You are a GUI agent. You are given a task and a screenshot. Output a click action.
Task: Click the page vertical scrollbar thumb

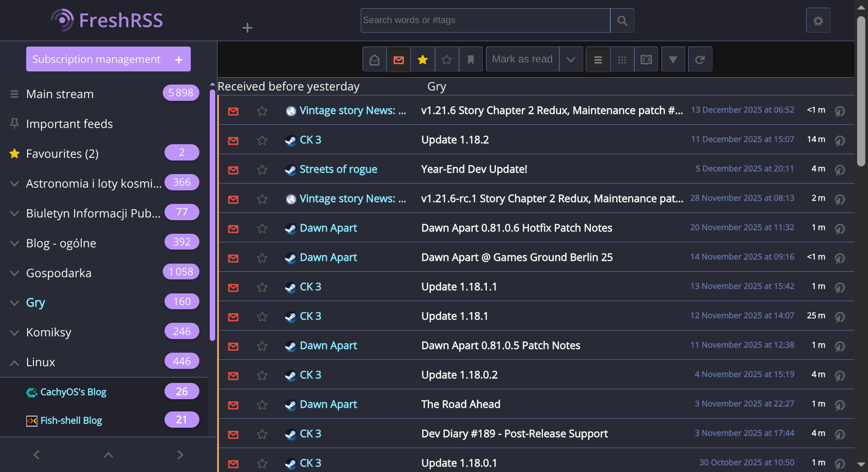861,92
